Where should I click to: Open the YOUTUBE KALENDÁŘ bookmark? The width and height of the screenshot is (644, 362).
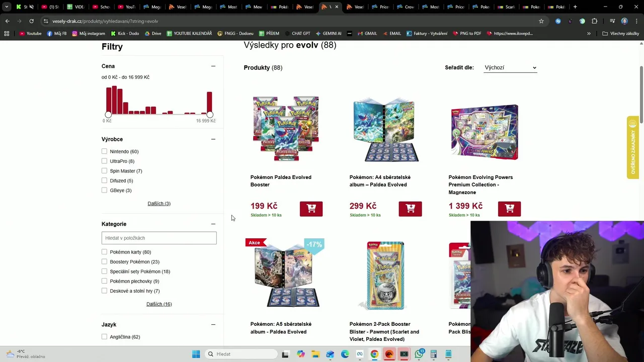click(x=189, y=34)
